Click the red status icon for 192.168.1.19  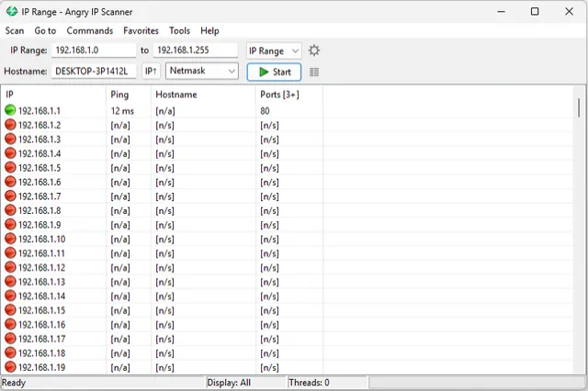[10, 367]
